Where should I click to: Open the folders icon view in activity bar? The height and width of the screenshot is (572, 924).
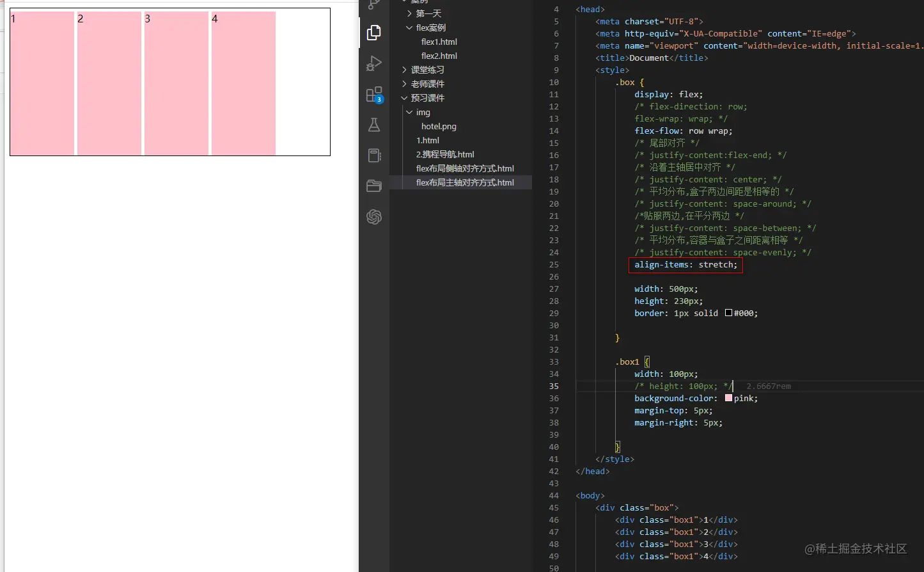coord(374,186)
